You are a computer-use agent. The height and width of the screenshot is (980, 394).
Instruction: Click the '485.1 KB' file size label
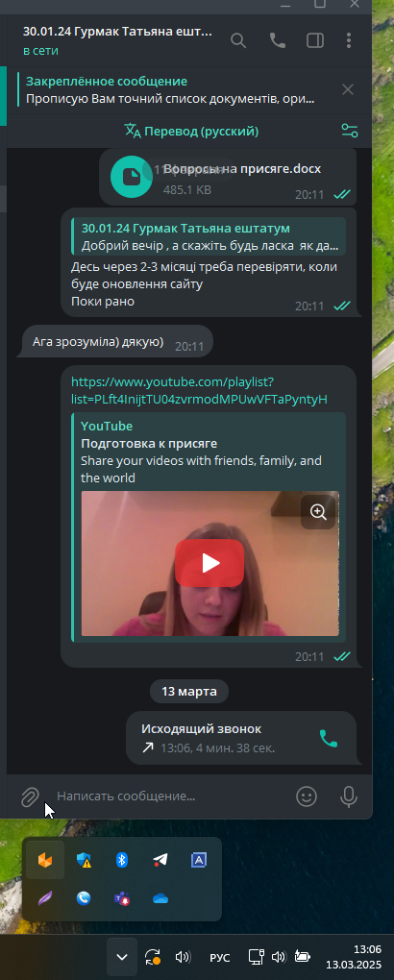coord(187,189)
